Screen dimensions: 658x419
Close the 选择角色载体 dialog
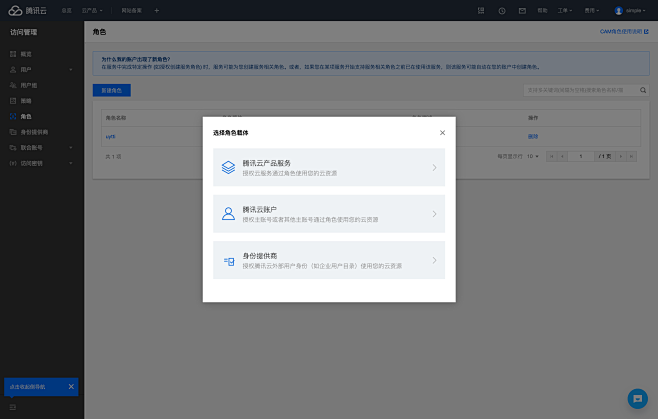pos(442,132)
